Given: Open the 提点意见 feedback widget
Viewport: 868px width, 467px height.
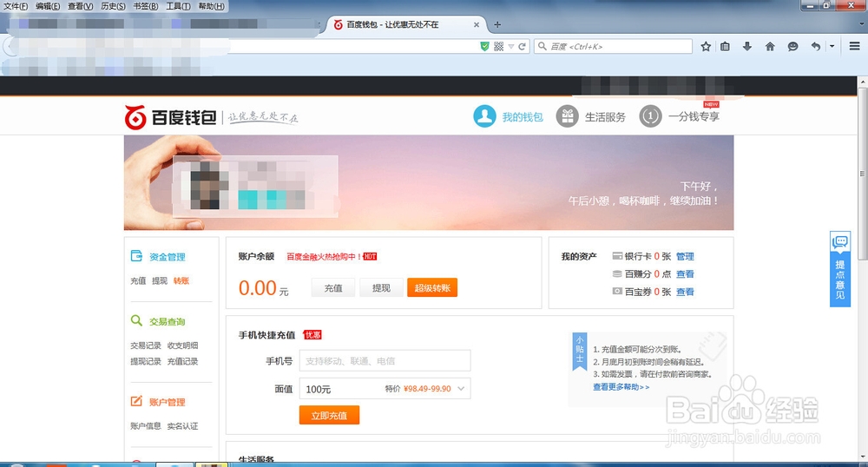Looking at the screenshot, I should (839, 269).
